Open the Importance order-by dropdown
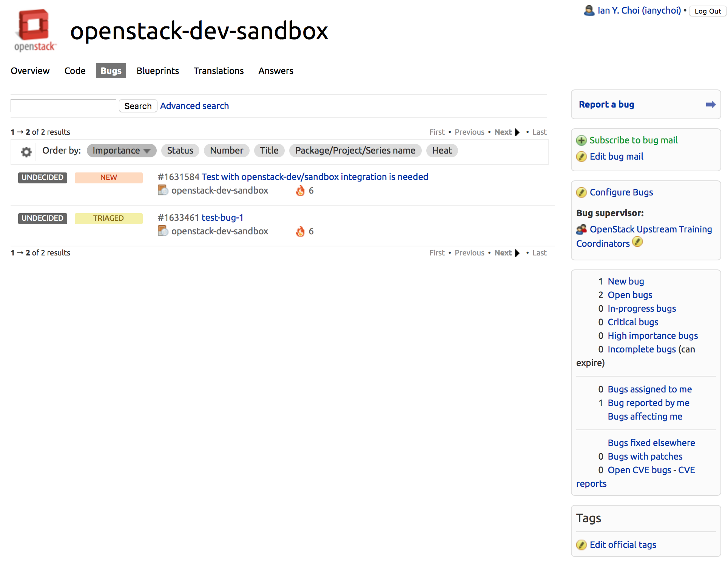The width and height of the screenshot is (728, 563). [121, 151]
